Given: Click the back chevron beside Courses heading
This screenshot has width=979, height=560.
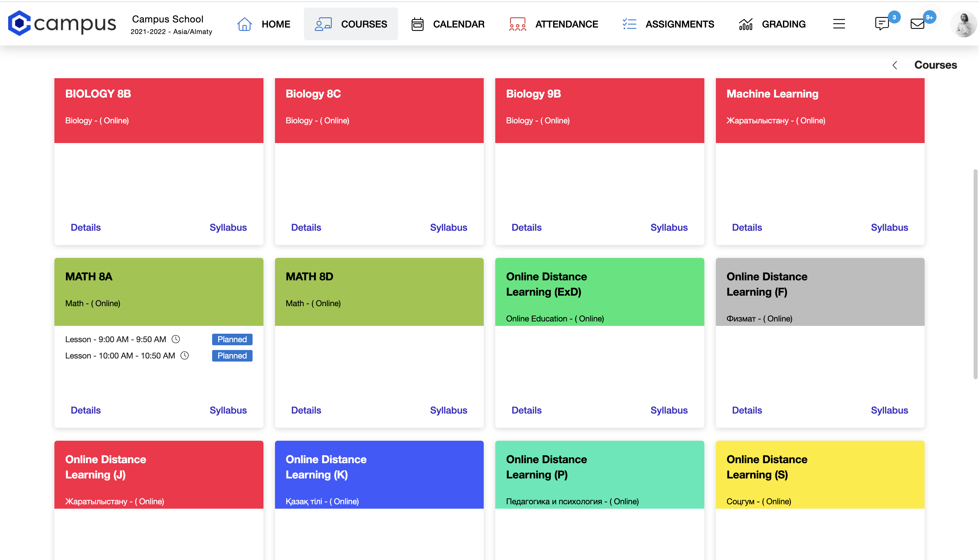Looking at the screenshot, I should [x=895, y=65].
